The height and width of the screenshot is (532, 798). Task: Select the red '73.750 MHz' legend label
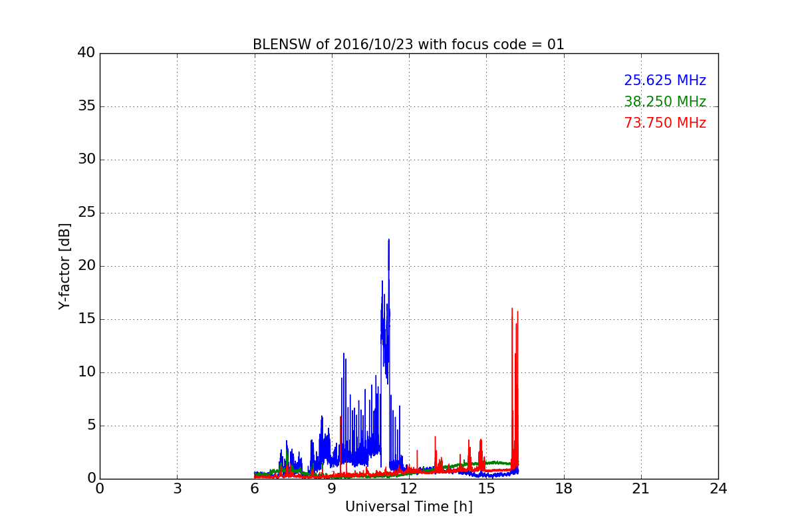coord(665,123)
